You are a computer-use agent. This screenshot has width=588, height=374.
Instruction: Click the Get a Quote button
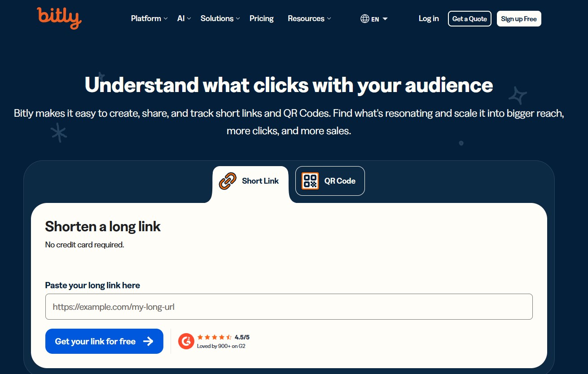pyautogui.click(x=470, y=19)
